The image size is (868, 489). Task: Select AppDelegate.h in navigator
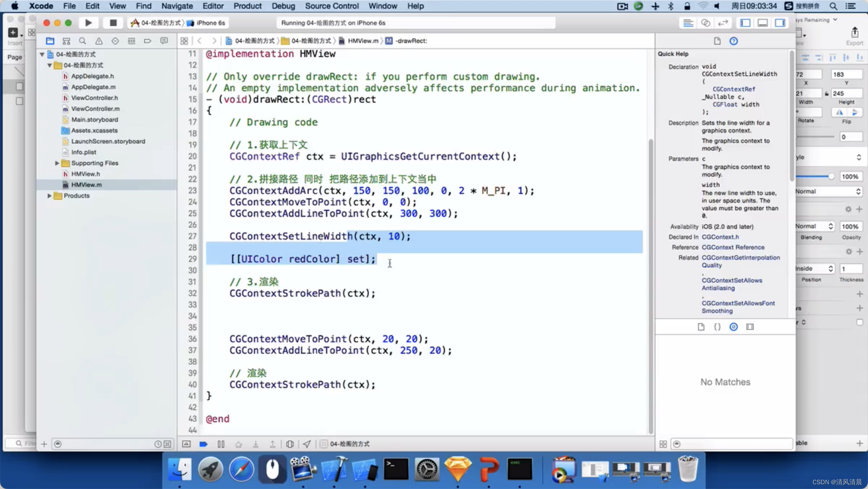[x=92, y=76]
